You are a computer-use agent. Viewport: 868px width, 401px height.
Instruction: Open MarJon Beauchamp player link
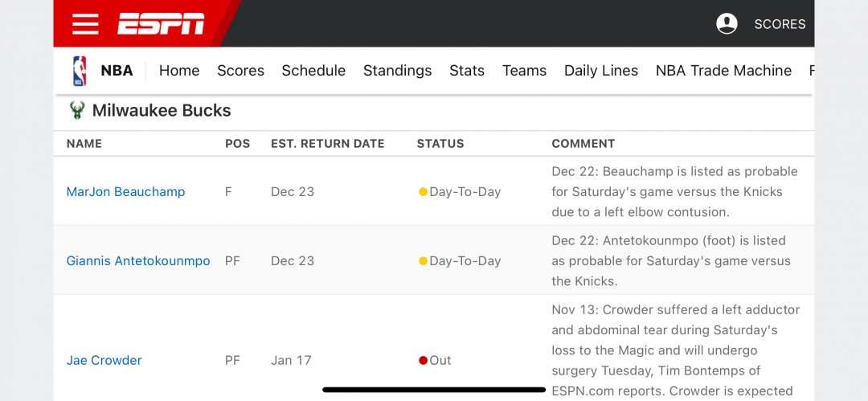coord(125,192)
